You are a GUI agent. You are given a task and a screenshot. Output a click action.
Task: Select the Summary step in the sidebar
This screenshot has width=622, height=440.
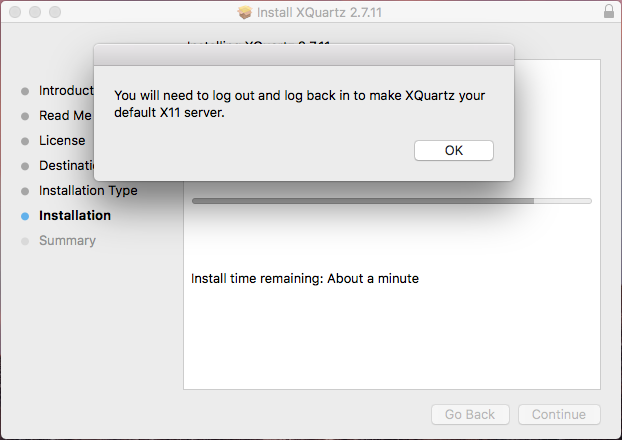pos(67,240)
